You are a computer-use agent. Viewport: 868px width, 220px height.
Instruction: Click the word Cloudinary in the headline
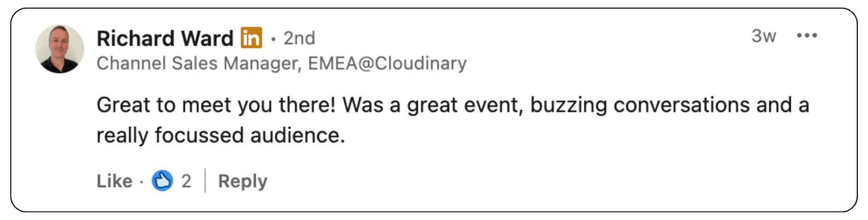pos(421,63)
